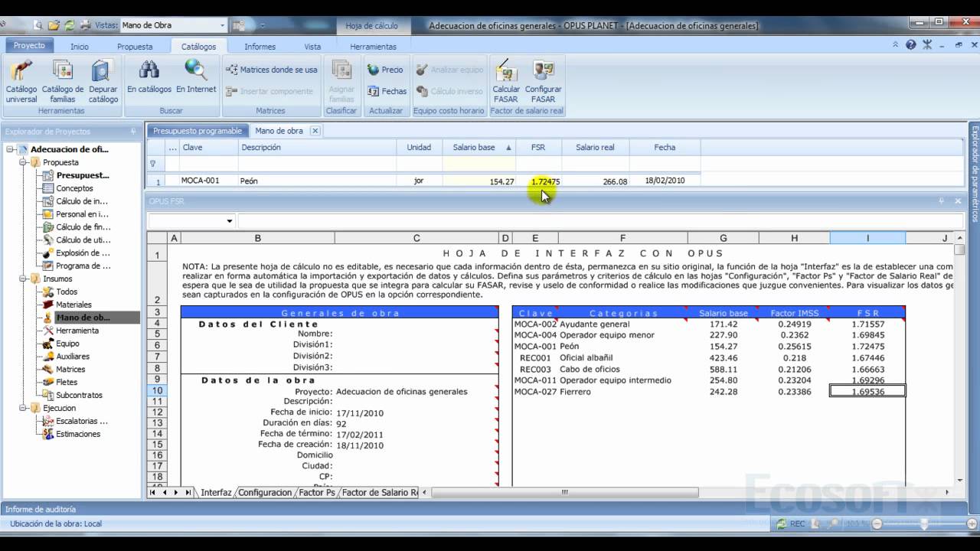Collapse the Adecuacion de ofi... project node
The width and height of the screenshot is (980, 551).
11,149
